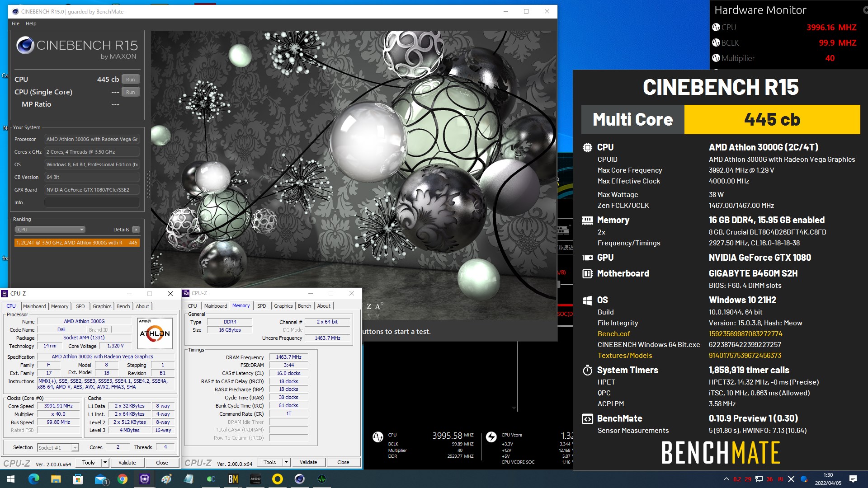The height and width of the screenshot is (488, 868).
Task: Click the blue globe tray icon
Action: [804, 479]
